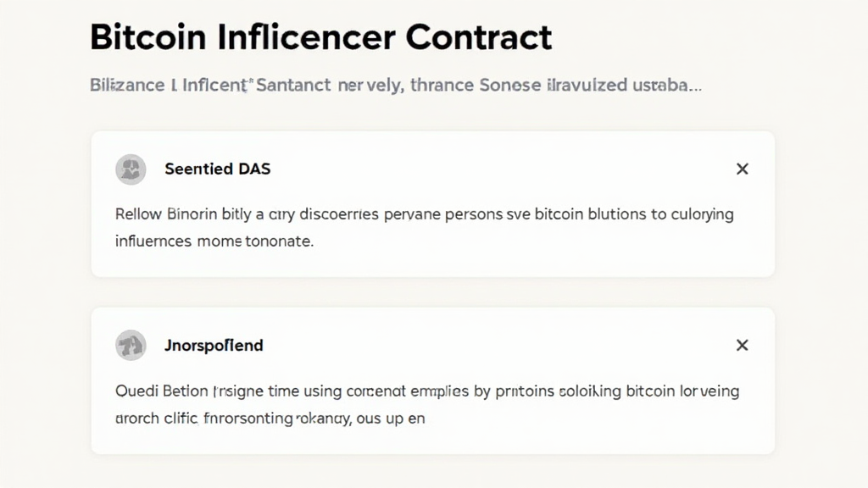Select the Seentied DAS card title
This screenshot has width=868, height=488.
pyautogui.click(x=217, y=169)
